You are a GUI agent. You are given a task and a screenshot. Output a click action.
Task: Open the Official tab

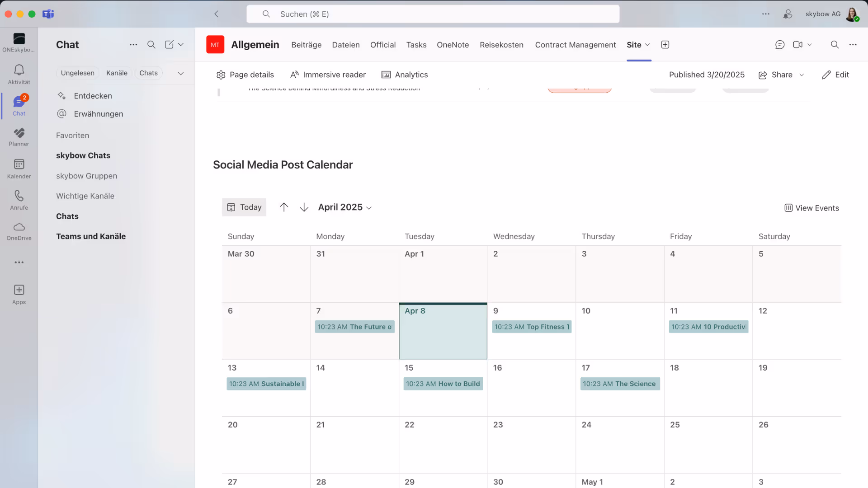click(x=383, y=45)
